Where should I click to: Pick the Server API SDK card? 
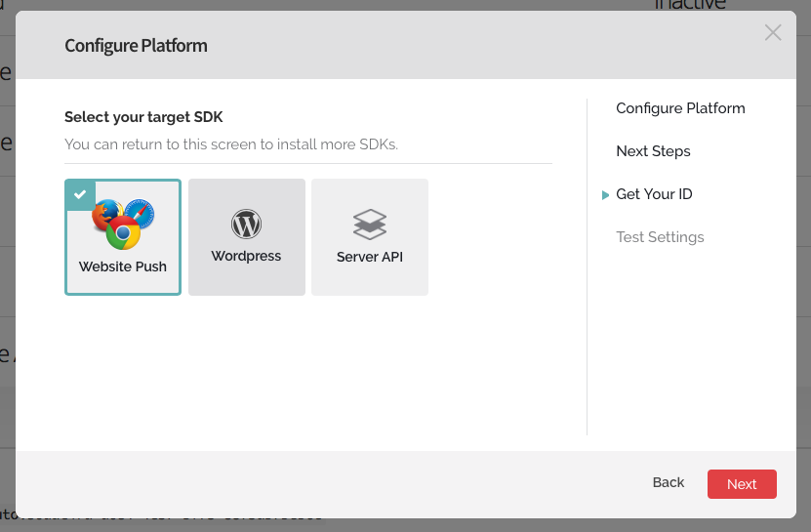point(370,237)
